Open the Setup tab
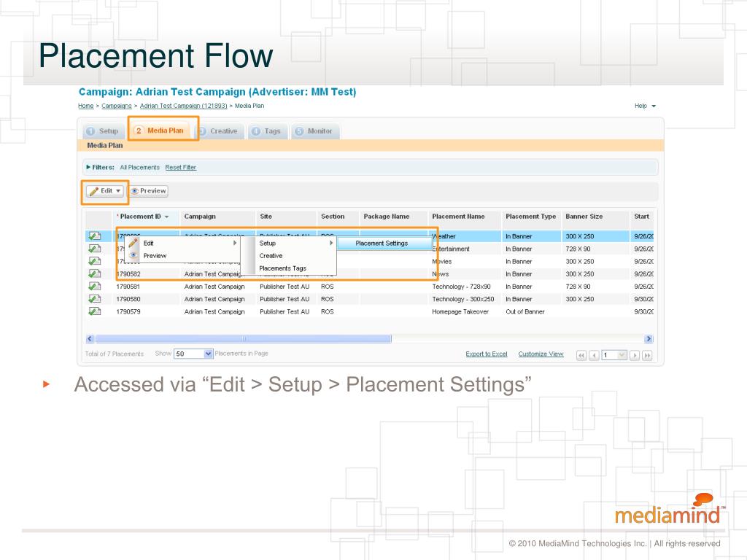The height and width of the screenshot is (560, 747). tap(104, 131)
